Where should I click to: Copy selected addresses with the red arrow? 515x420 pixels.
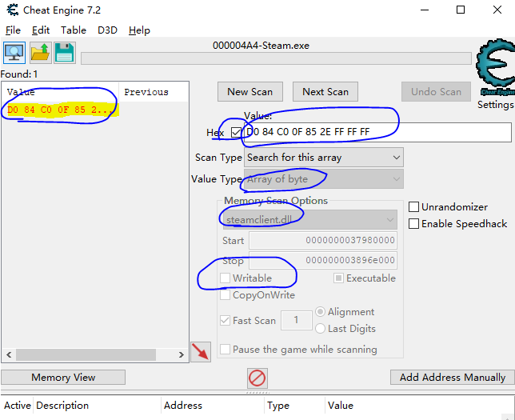pos(201,352)
